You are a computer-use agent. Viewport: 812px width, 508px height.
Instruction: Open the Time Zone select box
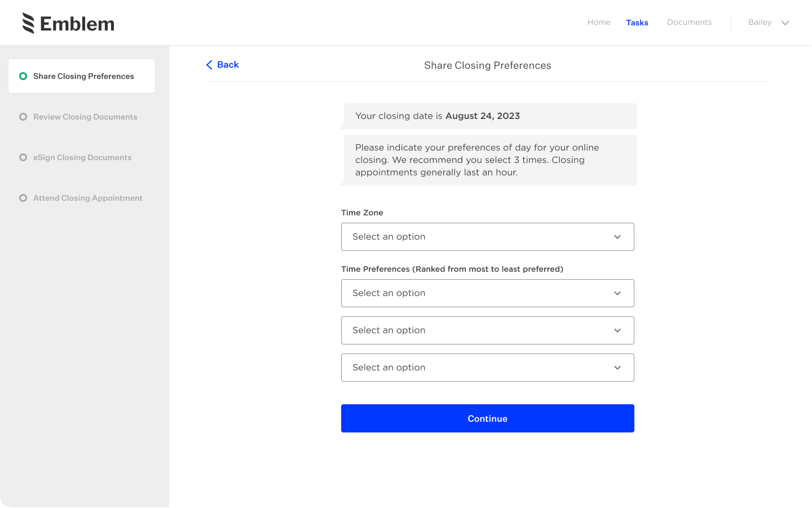[488, 237]
